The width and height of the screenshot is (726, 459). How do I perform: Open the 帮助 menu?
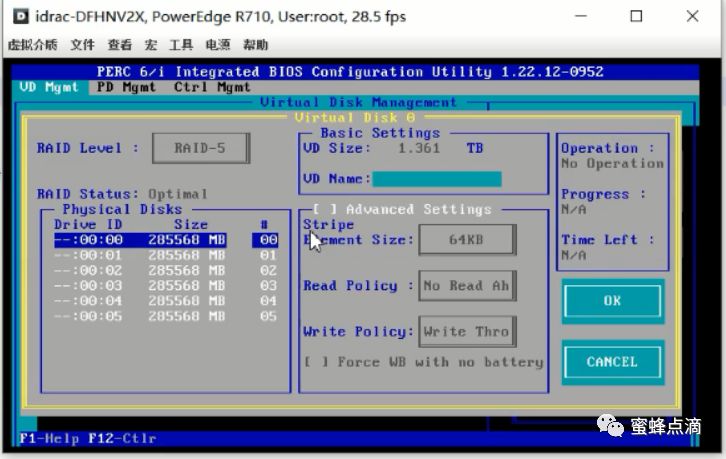[256, 45]
